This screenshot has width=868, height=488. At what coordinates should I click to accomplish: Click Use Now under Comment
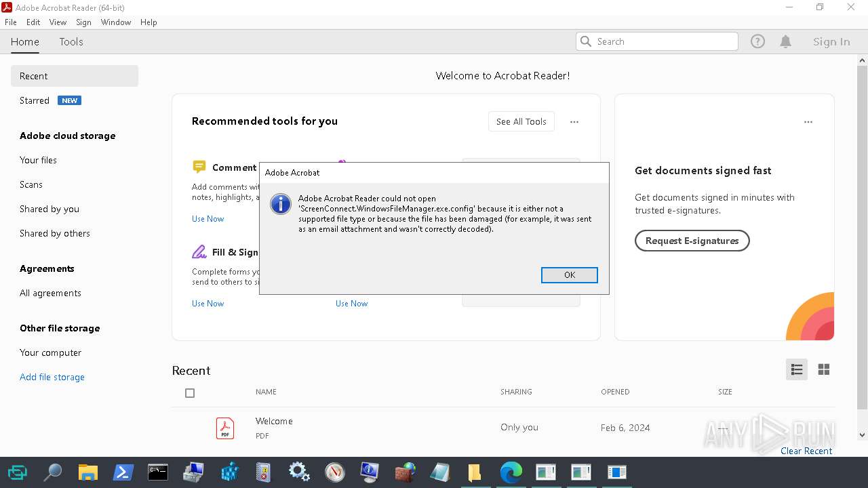pos(208,218)
